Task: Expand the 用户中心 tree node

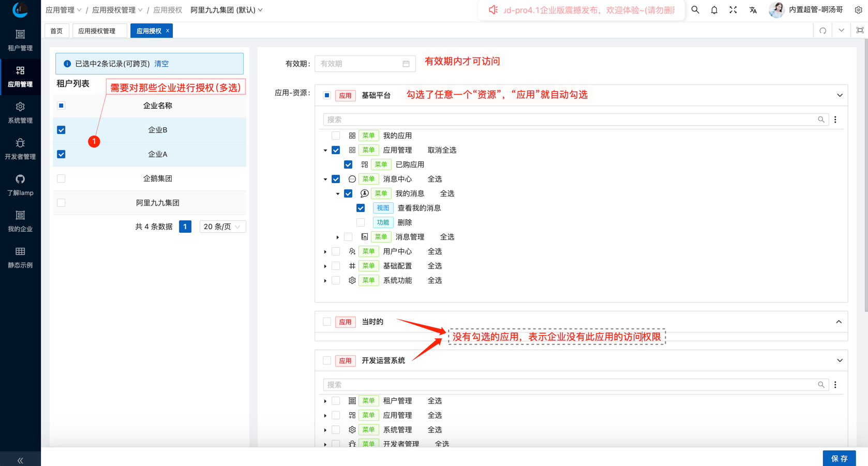Action: 325,252
